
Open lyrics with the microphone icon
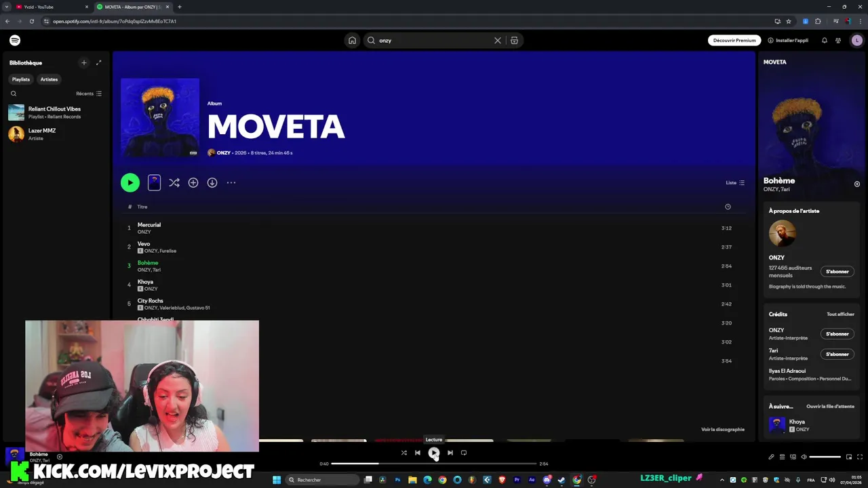click(x=771, y=457)
